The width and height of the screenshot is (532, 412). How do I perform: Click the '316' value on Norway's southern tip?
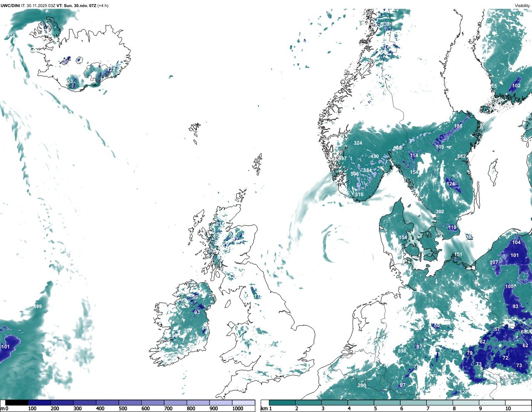359,195
